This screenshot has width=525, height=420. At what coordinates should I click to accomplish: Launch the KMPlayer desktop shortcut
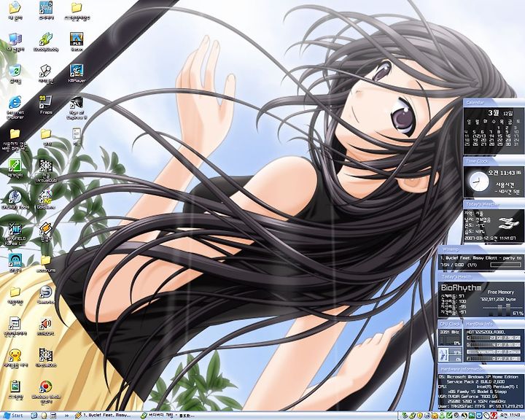tap(77, 71)
